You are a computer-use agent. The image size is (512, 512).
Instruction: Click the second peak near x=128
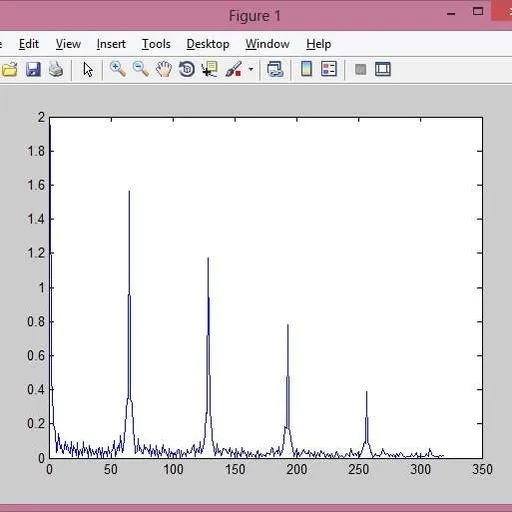tap(208, 258)
